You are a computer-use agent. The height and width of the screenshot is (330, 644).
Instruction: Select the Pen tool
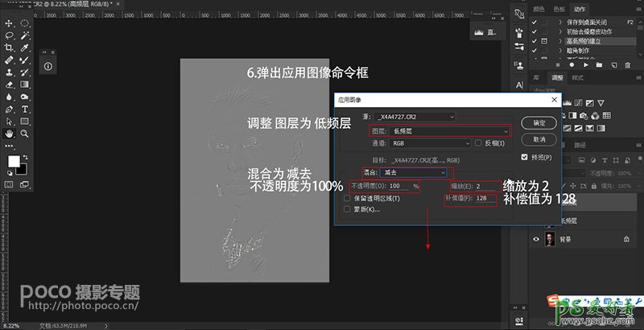[9, 109]
